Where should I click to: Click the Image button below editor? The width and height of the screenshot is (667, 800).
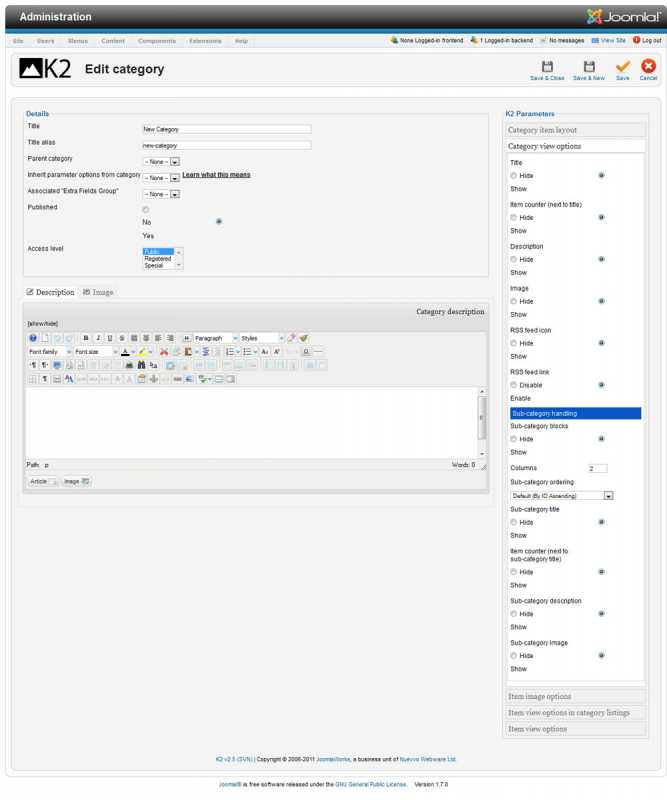[x=76, y=482]
